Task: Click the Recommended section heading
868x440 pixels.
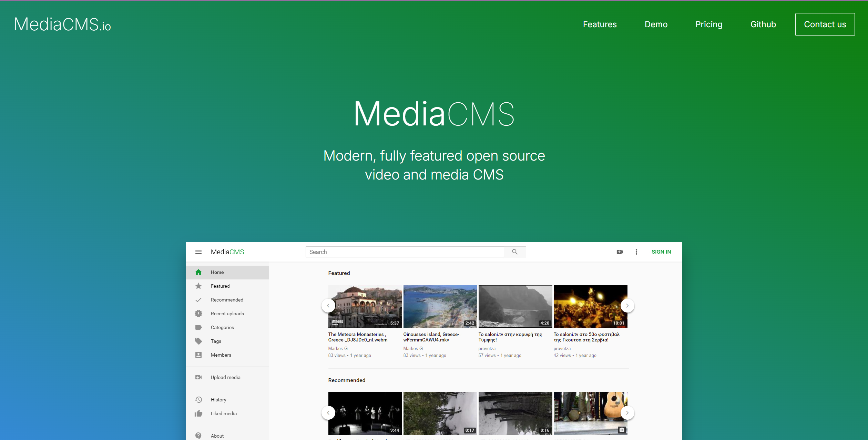Action: tap(347, 380)
